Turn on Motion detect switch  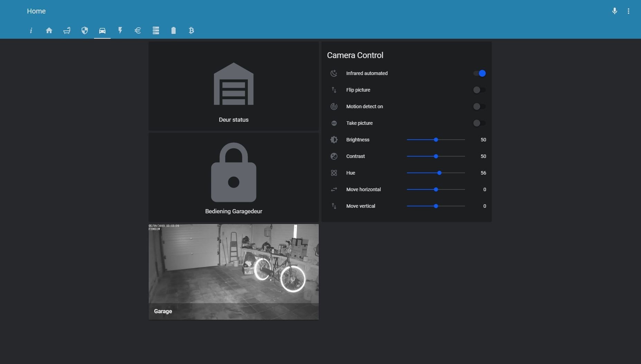pos(480,106)
